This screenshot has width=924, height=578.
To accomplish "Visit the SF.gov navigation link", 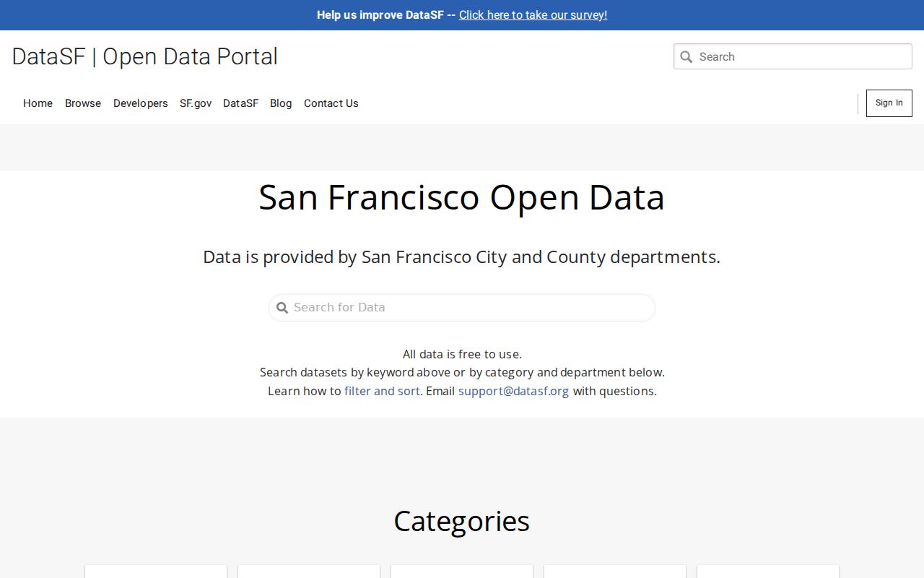I will pos(196,103).
